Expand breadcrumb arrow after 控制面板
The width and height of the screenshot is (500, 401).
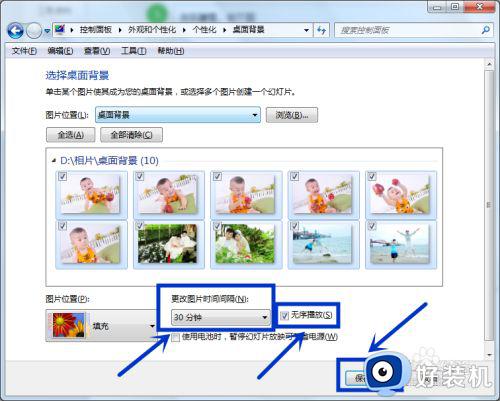coord(120,30)
